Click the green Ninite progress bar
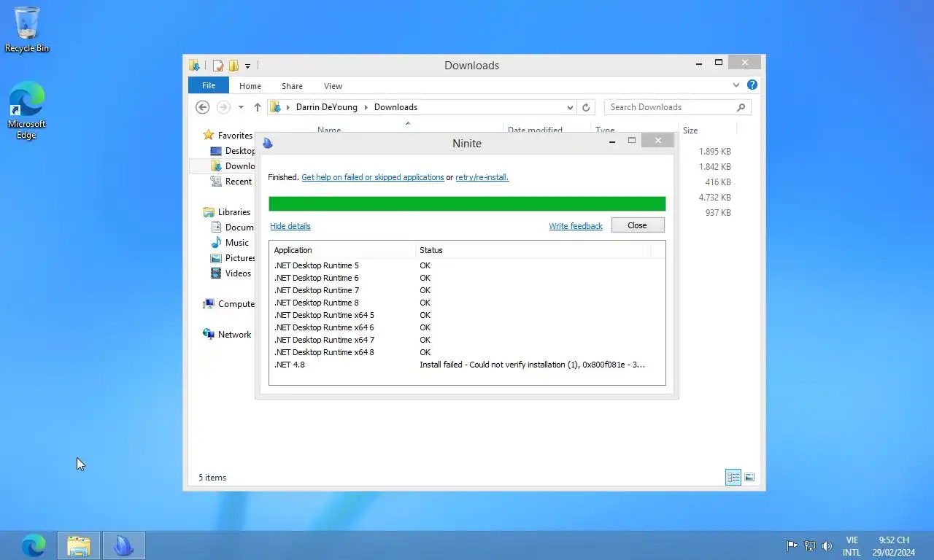This screenshot has height=560, width=934. pyautogui.click(x=467, y=203)
